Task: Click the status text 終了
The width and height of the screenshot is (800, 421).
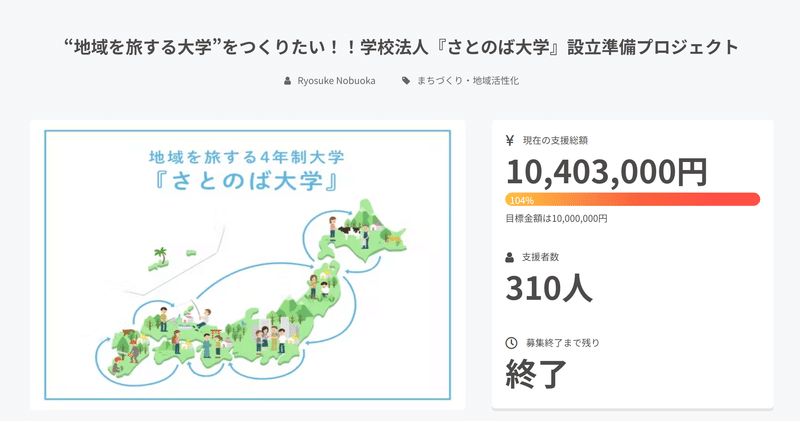Action: click(536, 374)
